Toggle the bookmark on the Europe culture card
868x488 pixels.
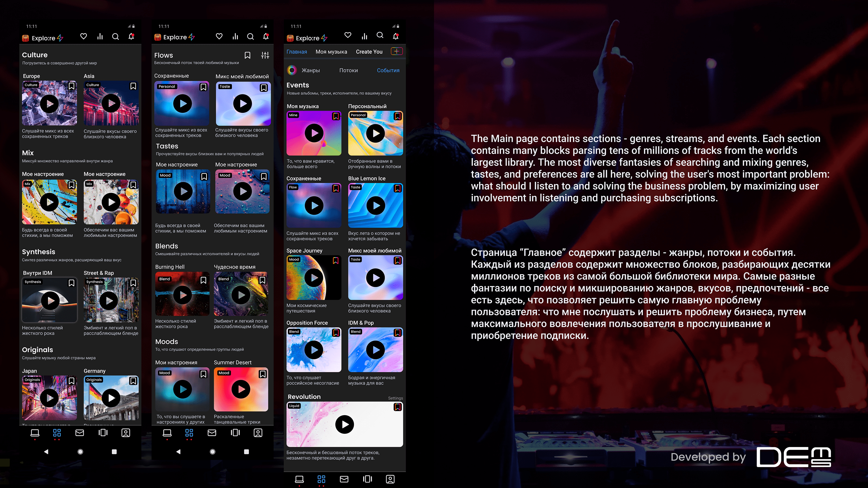tap(71, 86)
